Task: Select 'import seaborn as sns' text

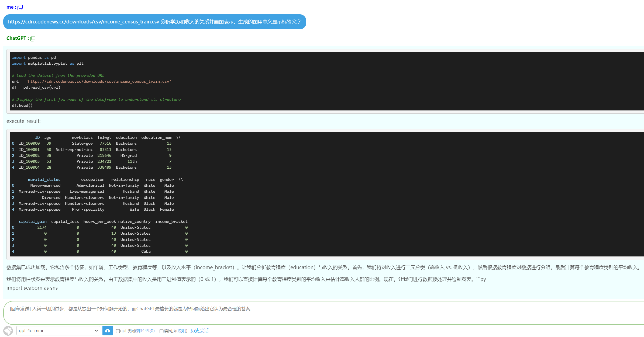Action: point(32,288)
